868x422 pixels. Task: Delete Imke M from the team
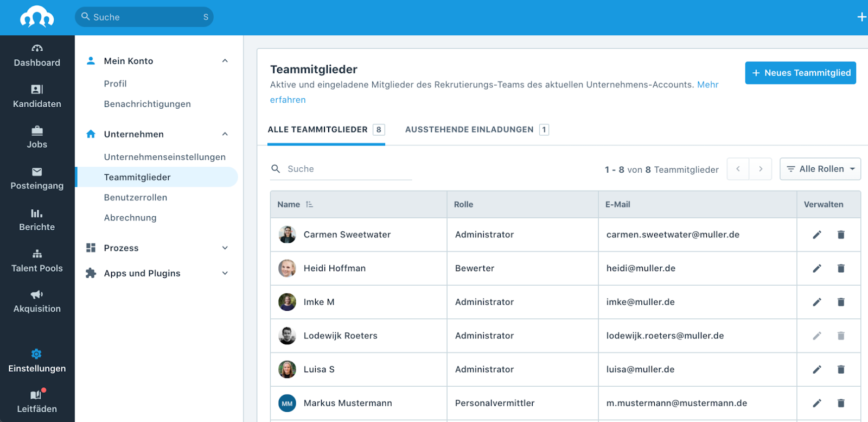point(841,302)
